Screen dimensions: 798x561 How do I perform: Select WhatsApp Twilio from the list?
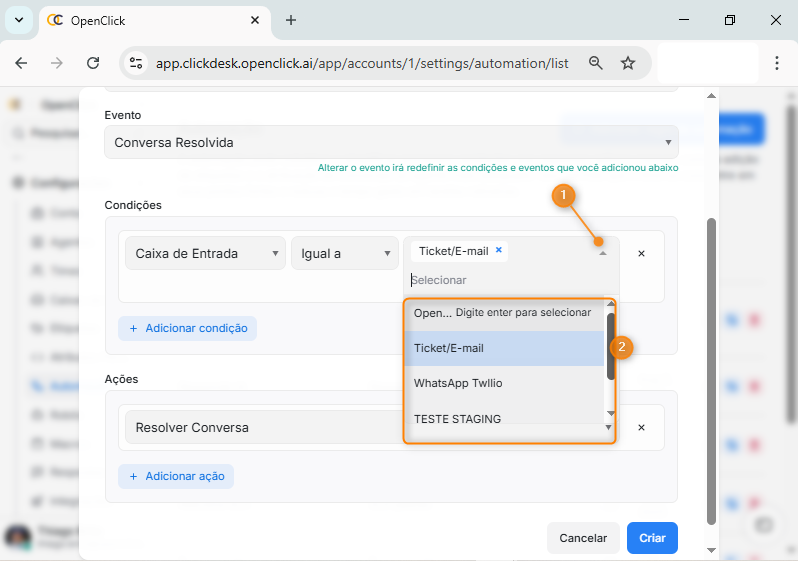pos(458,383)
